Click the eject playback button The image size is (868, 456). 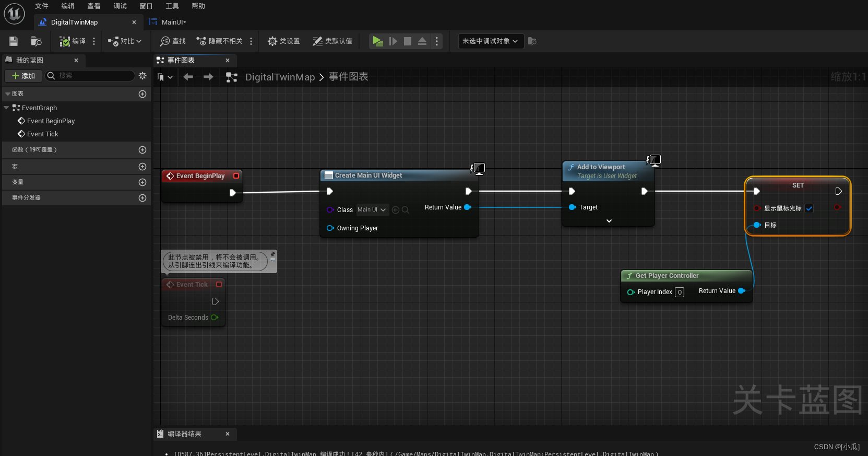tap(422, 41)
